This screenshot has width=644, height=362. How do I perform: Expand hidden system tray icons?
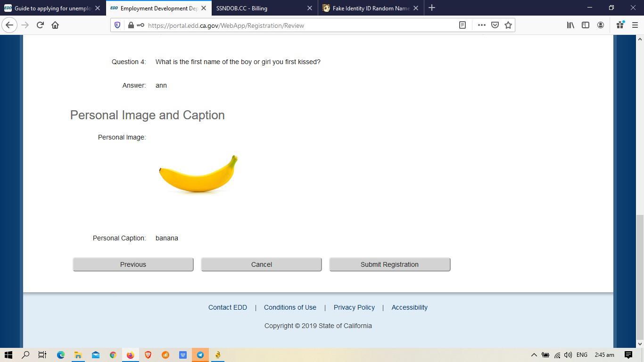534,355
